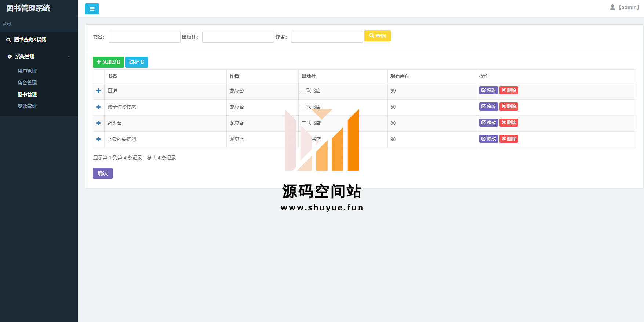Click the 书名 input field
The width and height of the screenshot is (644, 322).
144,37
